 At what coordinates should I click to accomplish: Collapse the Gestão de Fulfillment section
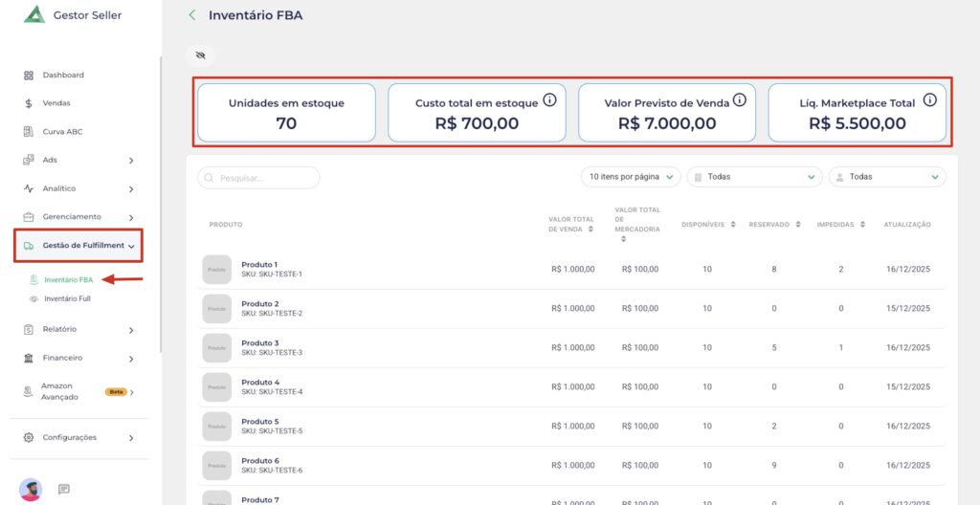tap(131, 246)
